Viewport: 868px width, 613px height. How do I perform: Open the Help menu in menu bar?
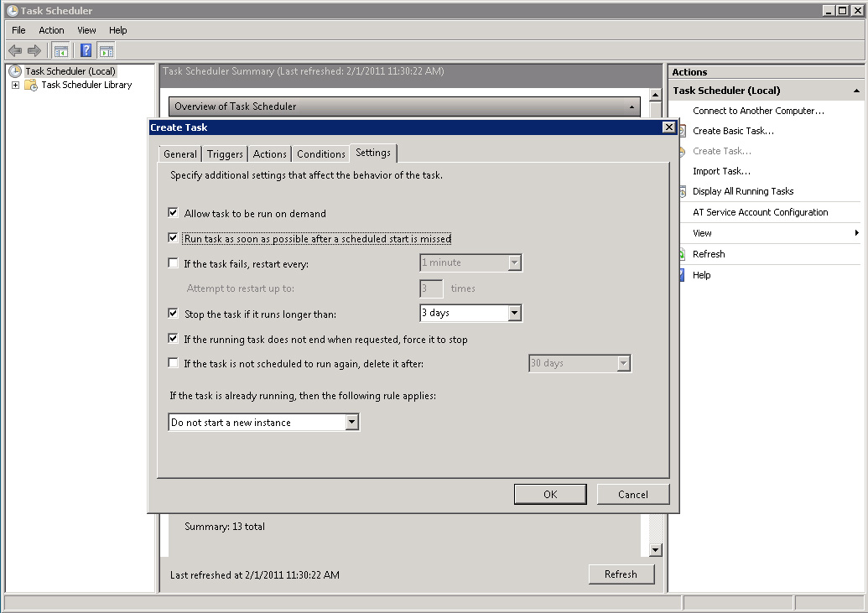click(x=118, y=30)
